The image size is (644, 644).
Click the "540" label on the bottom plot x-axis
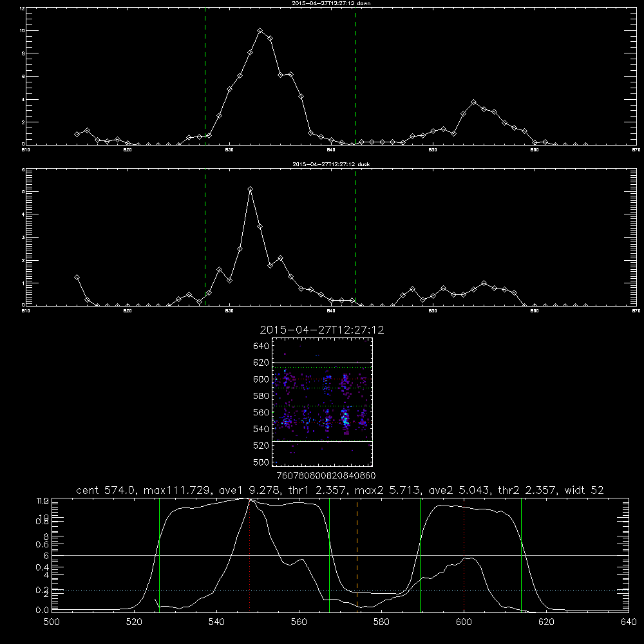216,622
